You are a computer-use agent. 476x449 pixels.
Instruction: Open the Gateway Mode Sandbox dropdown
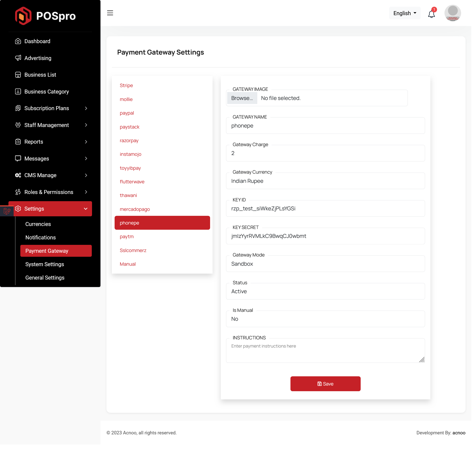pyautogui.click(x=325, y=264)
